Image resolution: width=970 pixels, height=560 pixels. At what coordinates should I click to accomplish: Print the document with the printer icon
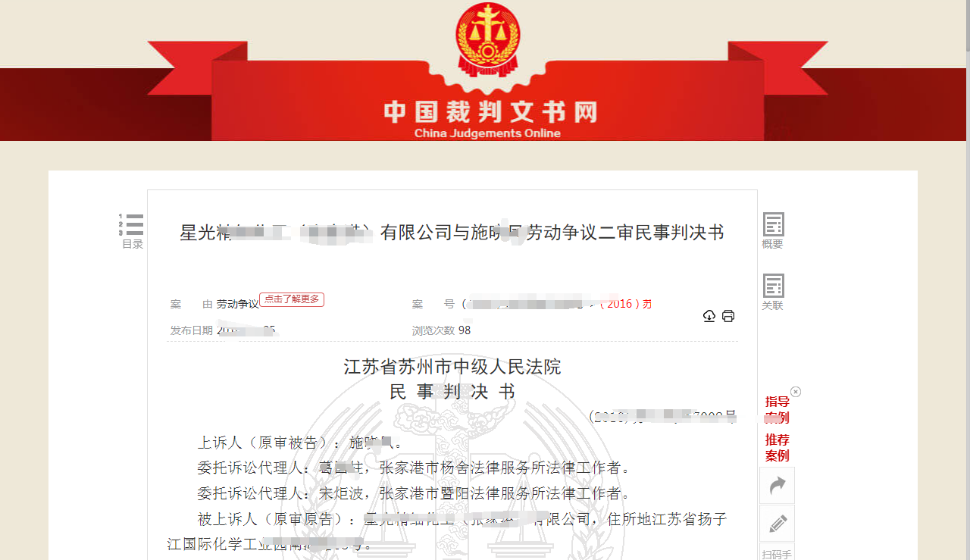pos(728,316)
